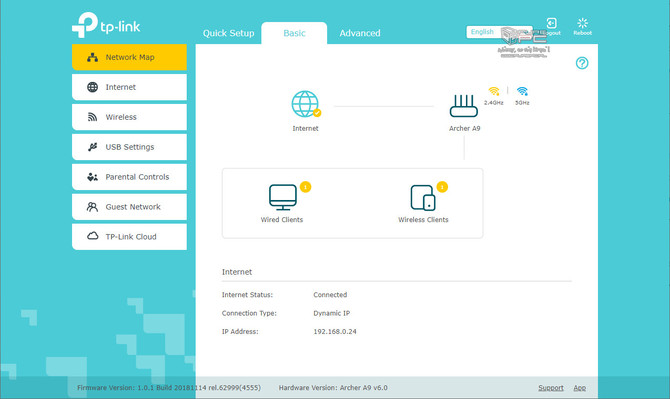The width and height of the screenshot is (670, 399).
Task: Open the English language dropdown
Action: click(499, 32)
